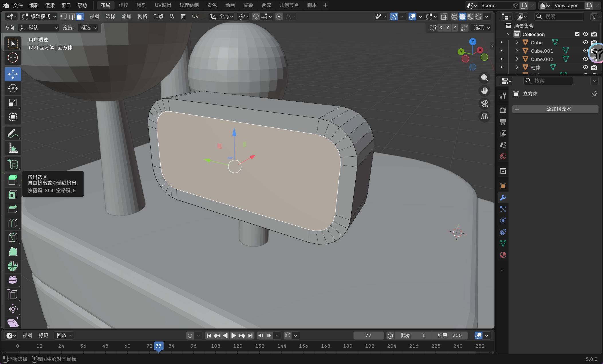Select the Extrude Region tool
603x364 pixels.
[x=13, y=180]
